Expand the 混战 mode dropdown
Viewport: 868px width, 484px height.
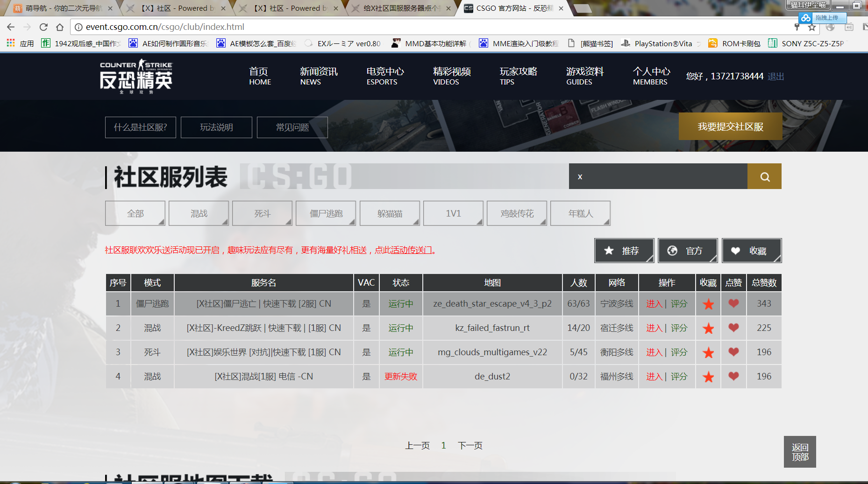pos(199,213)
